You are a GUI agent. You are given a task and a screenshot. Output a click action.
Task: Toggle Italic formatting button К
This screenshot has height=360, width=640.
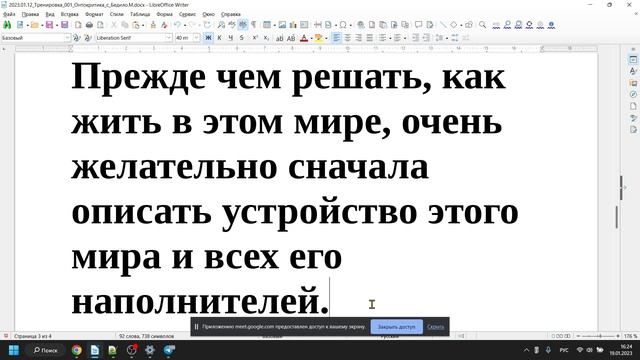(220, 38)
